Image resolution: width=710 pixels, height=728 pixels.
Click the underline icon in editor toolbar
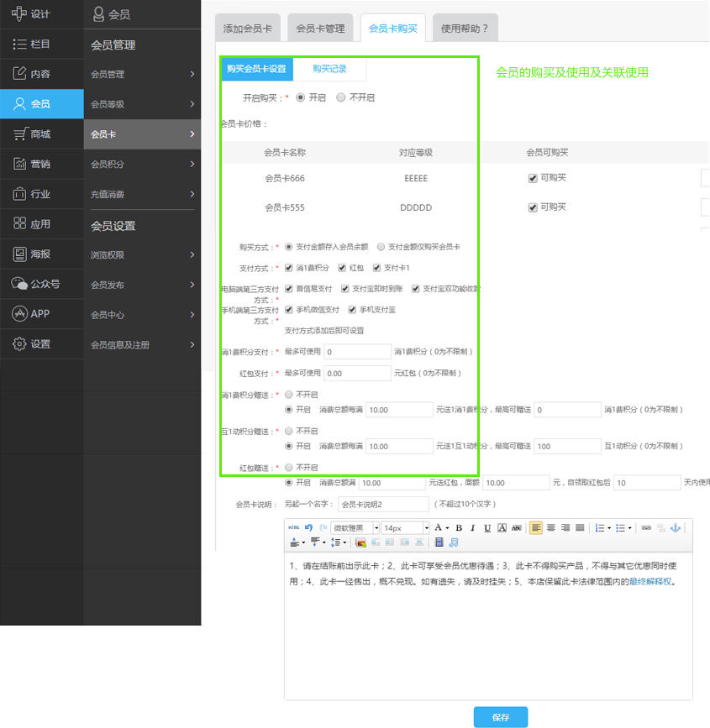pos(487,528)
